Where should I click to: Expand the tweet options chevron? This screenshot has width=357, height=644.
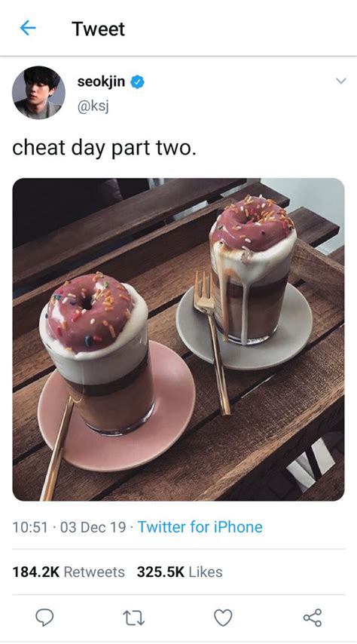pos(341,81)
